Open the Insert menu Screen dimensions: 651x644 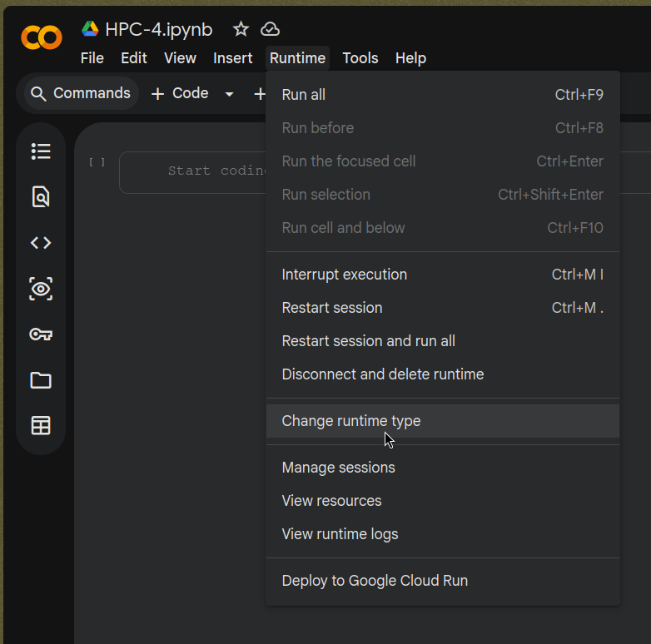pyautogui.click(x=232, y=58)
